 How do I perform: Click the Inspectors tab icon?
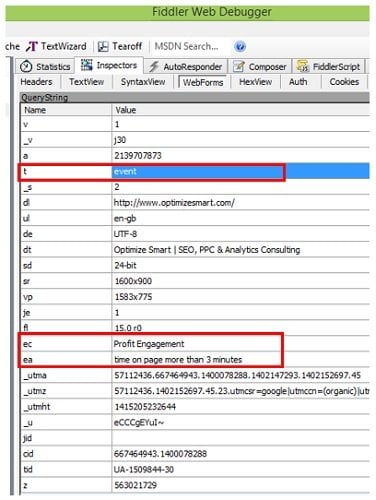pyautogui.click(x=87, y=65)
